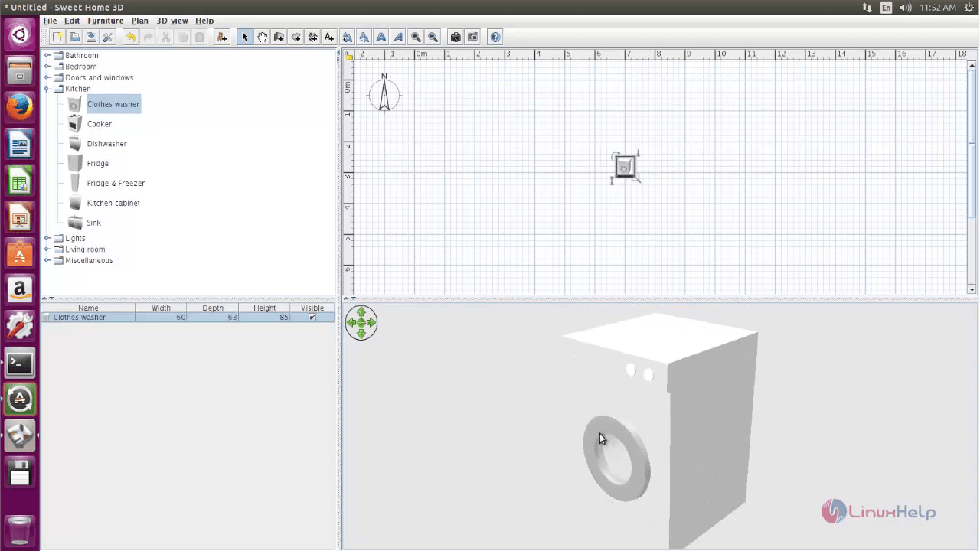Open the File menu
The height and width of the screenshot is (551, 980).
click(x=50, y=21)
